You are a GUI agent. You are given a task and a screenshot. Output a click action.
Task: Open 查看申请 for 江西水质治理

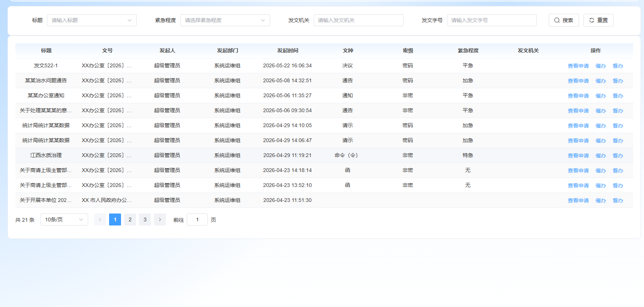pyautogui.click(x=578, y=156)
